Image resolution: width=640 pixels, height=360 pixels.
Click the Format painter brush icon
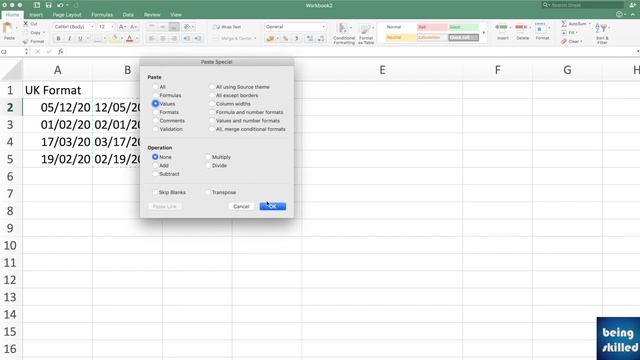(26, 41)
